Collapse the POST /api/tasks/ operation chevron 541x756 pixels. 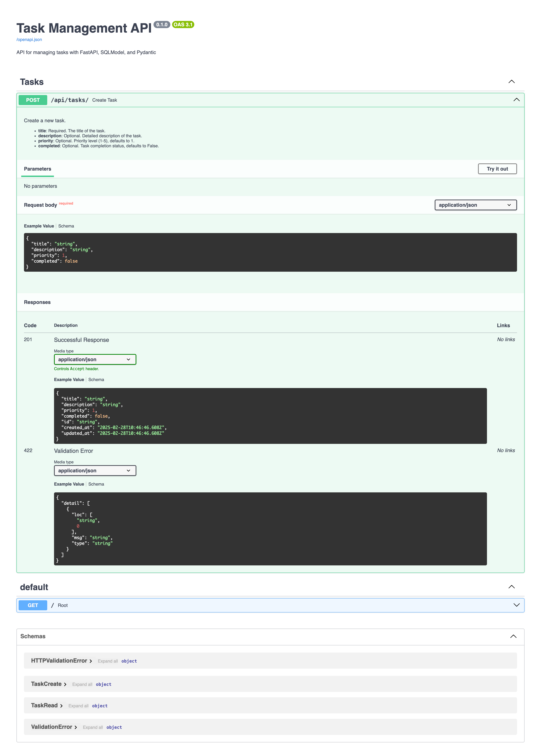click(x=516, y=100)
